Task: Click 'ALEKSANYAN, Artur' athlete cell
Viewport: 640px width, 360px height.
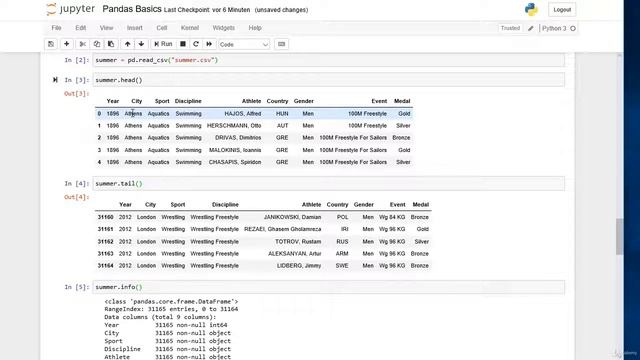Action: (x=294, y=253)
